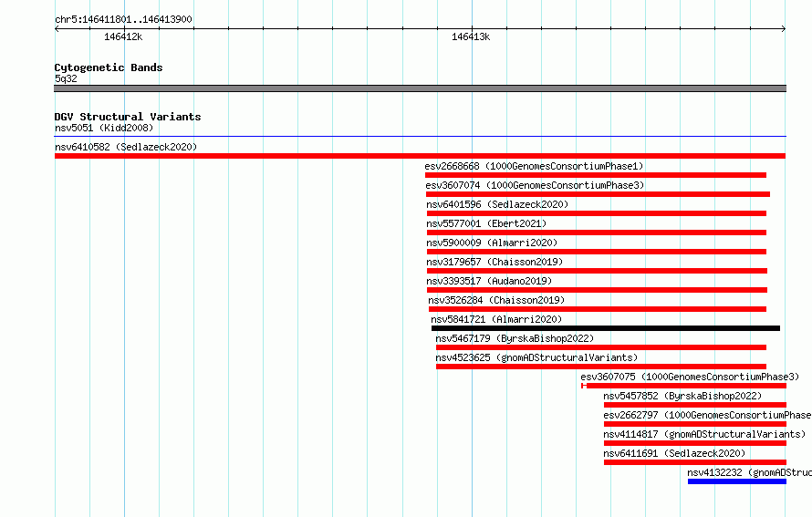Open nsv5900009 (Almarri2020) label
The height and width of the screenshot is (517, 812).
pos(492,243)
